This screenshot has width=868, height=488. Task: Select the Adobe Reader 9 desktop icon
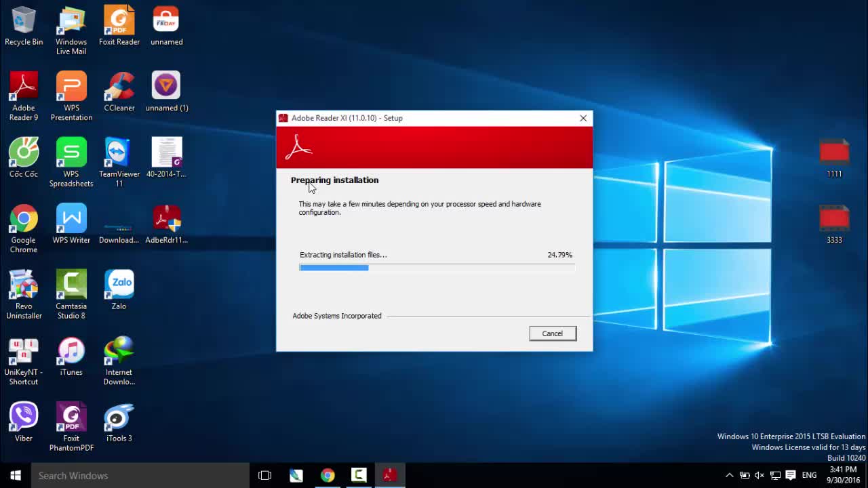pyautogui.click(x=24, y=96)
